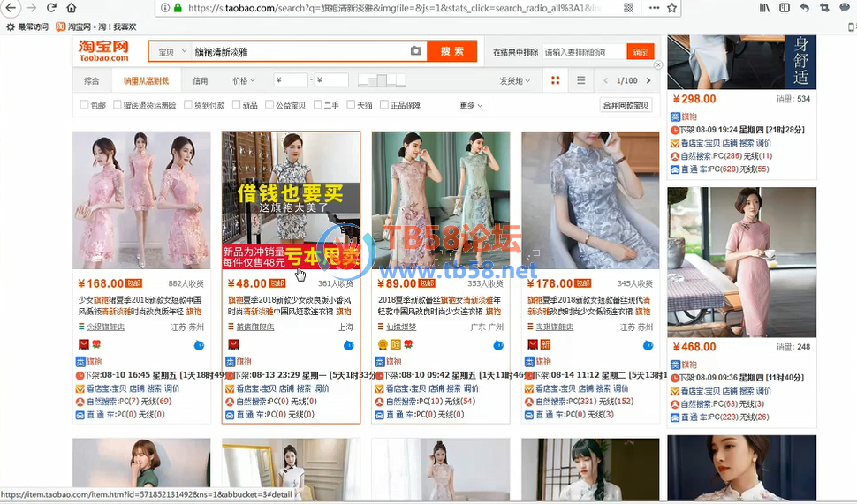Select the 综合 sorting tab

pos(92,80)
